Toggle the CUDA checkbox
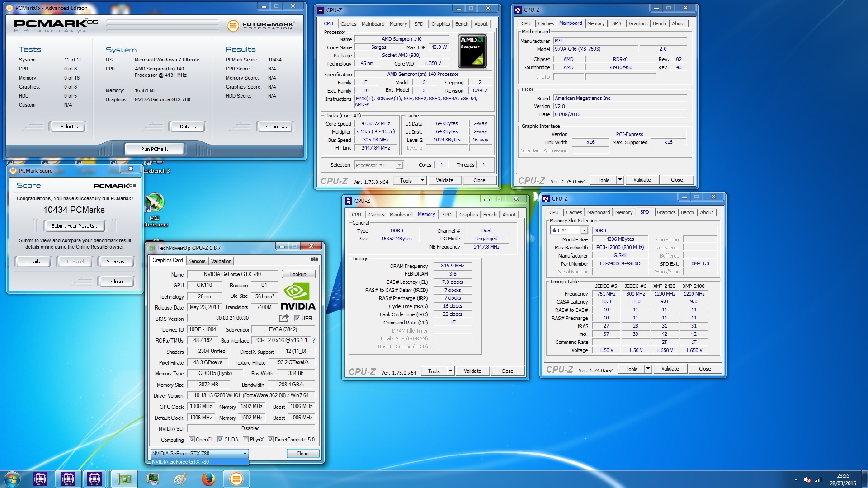Viewport: 868px width, 488px height. click(220, 440)
